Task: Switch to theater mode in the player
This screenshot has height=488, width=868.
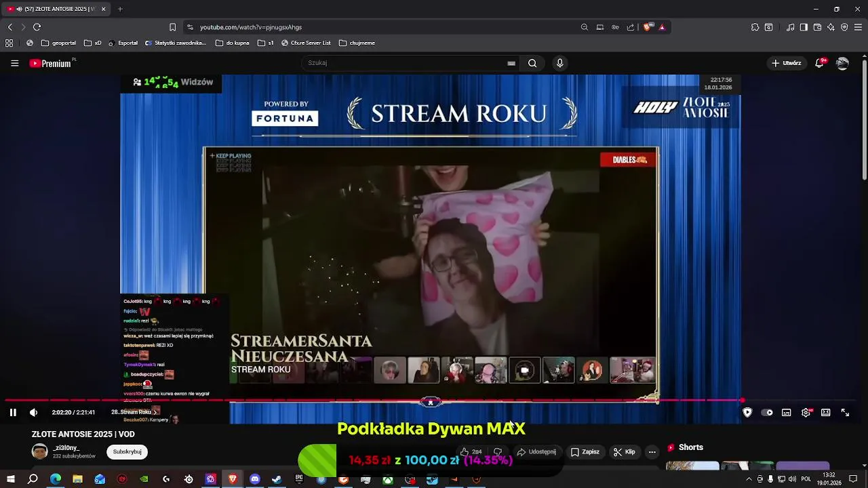Action: [826, 412]
